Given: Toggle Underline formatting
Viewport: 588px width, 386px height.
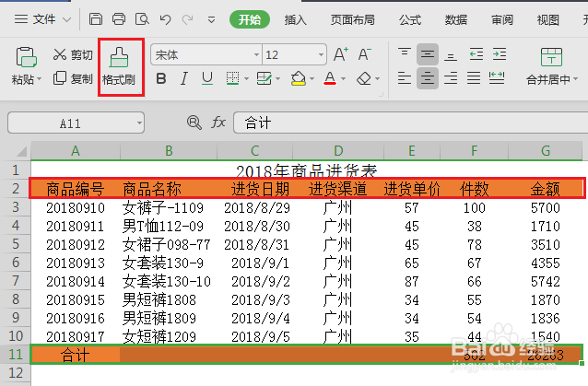Looking at the screenshot, I should (x=207, y=78).
